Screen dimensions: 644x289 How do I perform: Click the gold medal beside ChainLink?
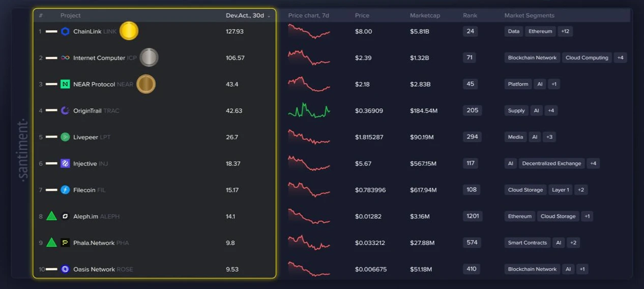(x=129, y=31)
